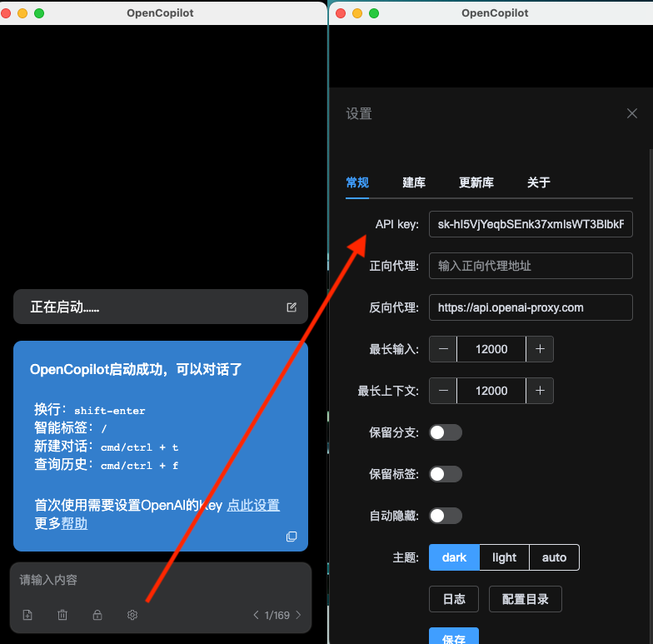This screenshot has height=644, width=653.
Task: Click the new file icon below the input box
Action: click(27, 615)
